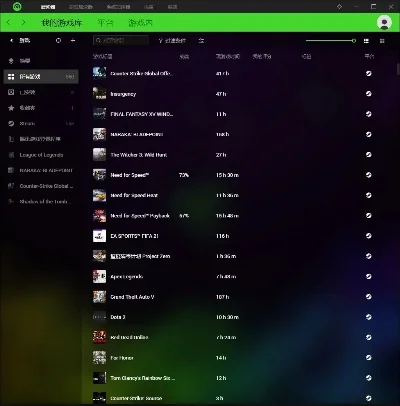Open the 过滤条件 filter dropdown
The image size is (400, 406).
[172, 41]
